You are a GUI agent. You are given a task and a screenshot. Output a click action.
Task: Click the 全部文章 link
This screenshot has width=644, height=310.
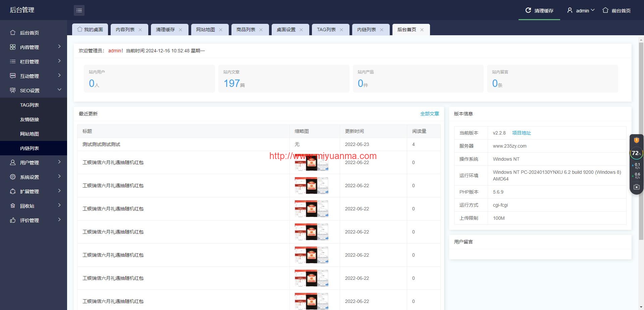(429, 114)
